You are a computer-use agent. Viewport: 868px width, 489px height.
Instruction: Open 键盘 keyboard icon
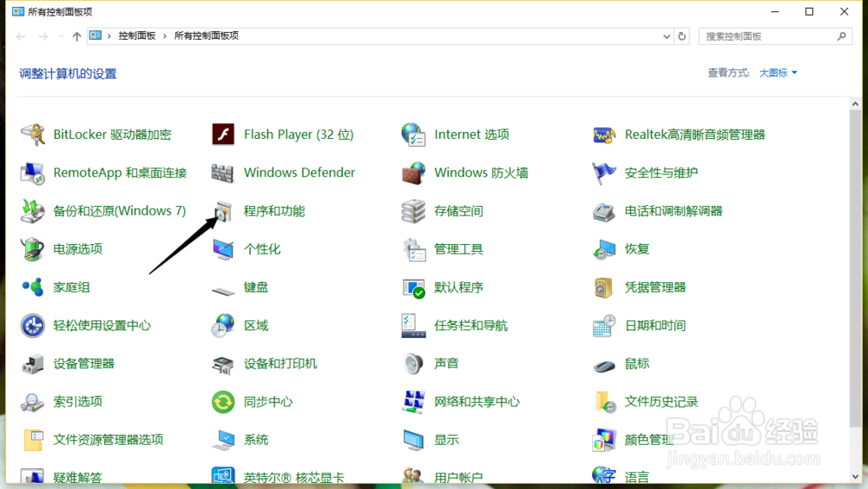(223, 289)
